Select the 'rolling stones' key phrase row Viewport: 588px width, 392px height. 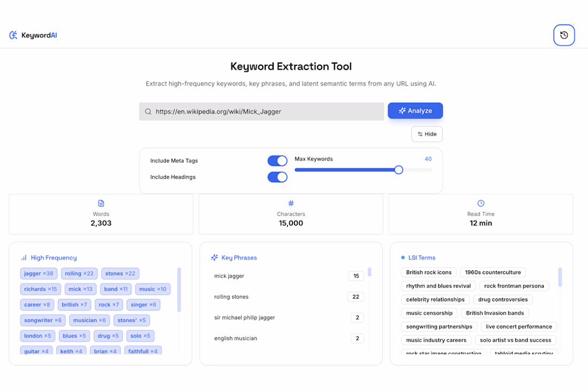click(288, 297)
